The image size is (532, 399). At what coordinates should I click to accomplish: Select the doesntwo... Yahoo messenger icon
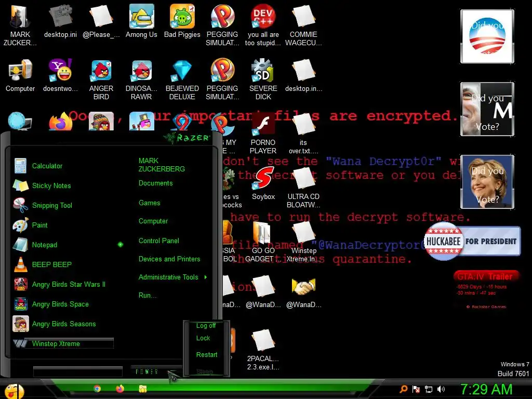[x=60, y=75]
